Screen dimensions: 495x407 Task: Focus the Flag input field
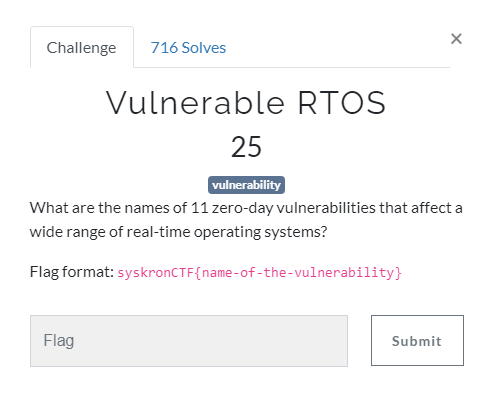pos(189,341)
